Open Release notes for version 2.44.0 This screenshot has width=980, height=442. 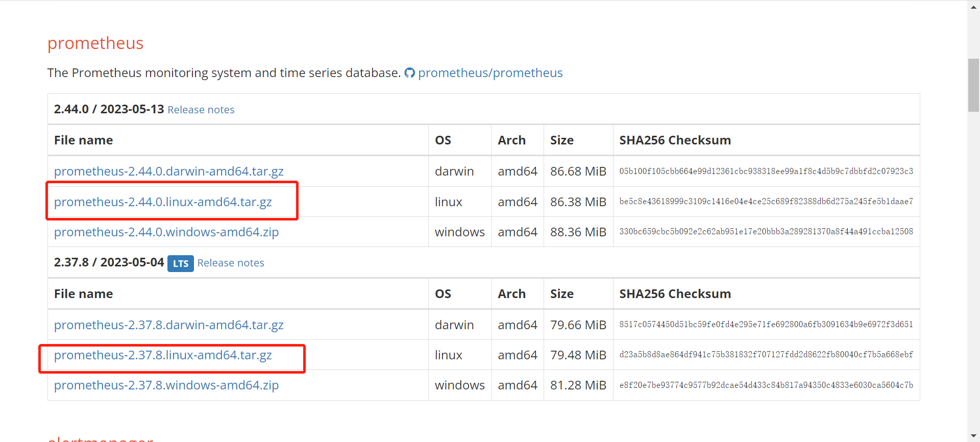click(x=201, y=110)
